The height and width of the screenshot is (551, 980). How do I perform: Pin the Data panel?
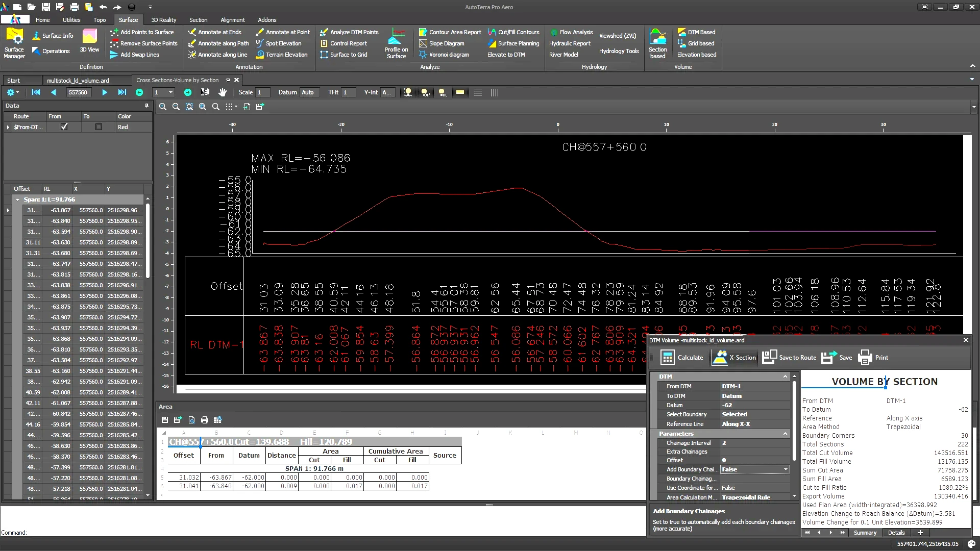[147, 106]
